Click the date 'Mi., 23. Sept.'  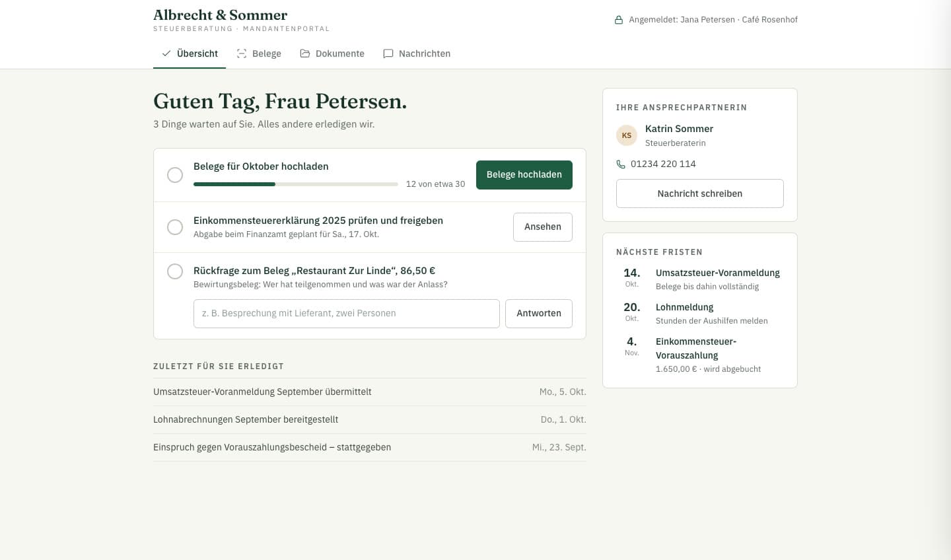click(x=559, y=448)
